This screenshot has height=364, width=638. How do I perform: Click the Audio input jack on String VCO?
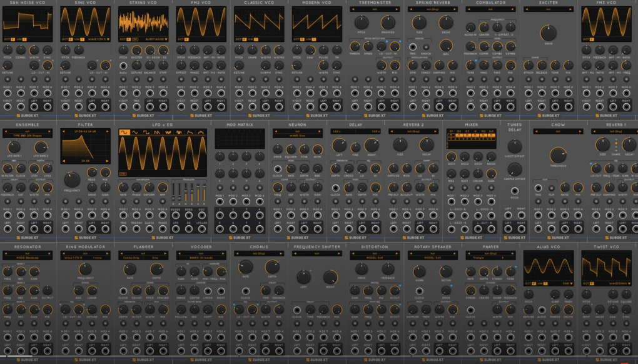pos(123,66)
